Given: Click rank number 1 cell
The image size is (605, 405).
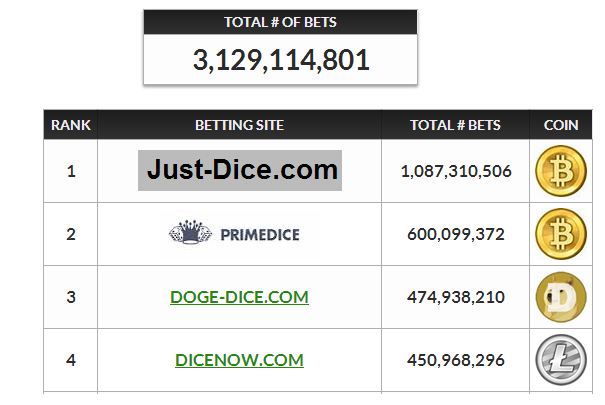Looking at the screenshot, I should click(x=71, y=171).
